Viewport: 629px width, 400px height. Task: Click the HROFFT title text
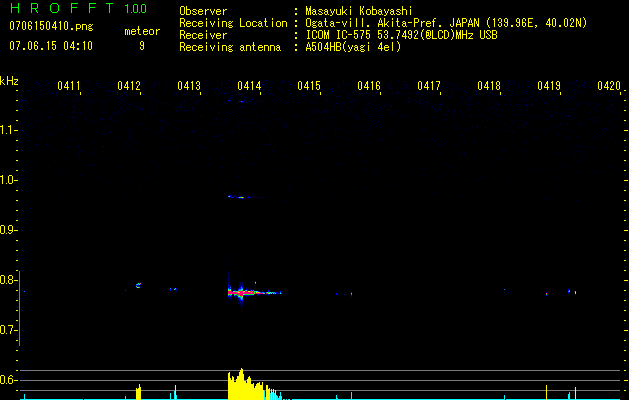pyautogui.click(x=63, y=8)
